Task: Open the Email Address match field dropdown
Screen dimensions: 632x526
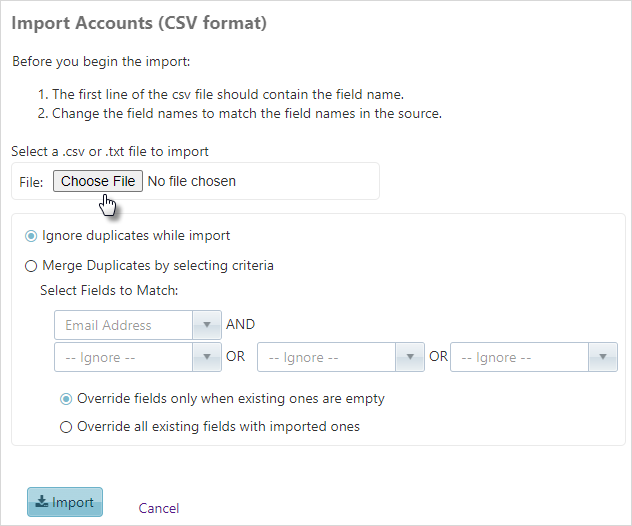Action: (x=138, y=325)
